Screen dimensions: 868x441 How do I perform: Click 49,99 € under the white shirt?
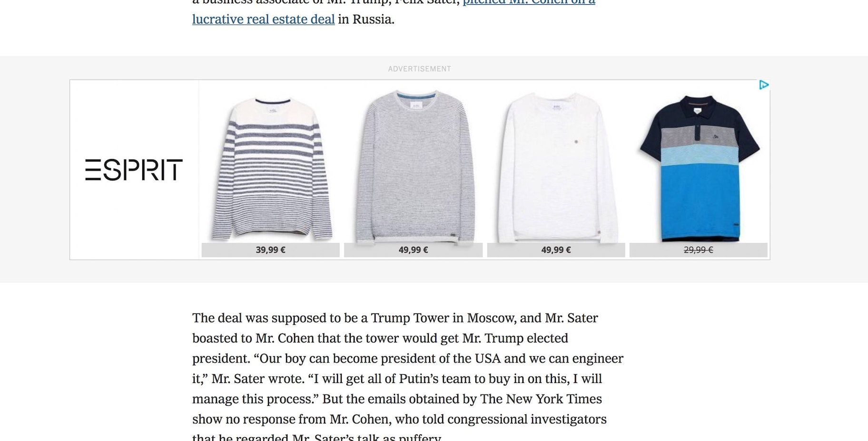(x=556, y=250)
